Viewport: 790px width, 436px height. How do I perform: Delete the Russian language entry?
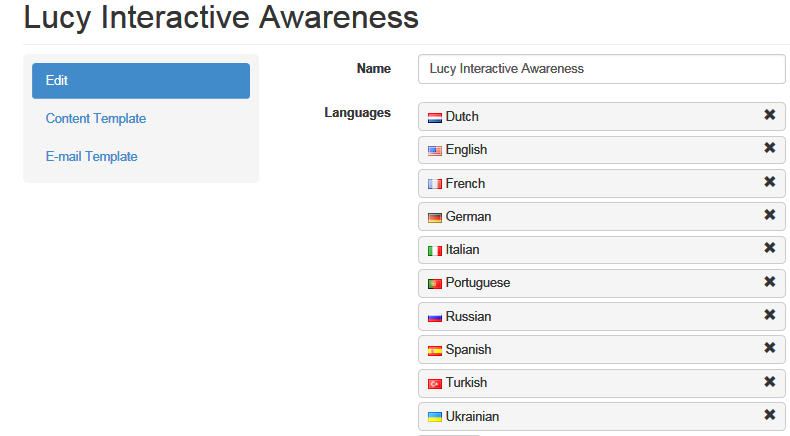point(769,315)
